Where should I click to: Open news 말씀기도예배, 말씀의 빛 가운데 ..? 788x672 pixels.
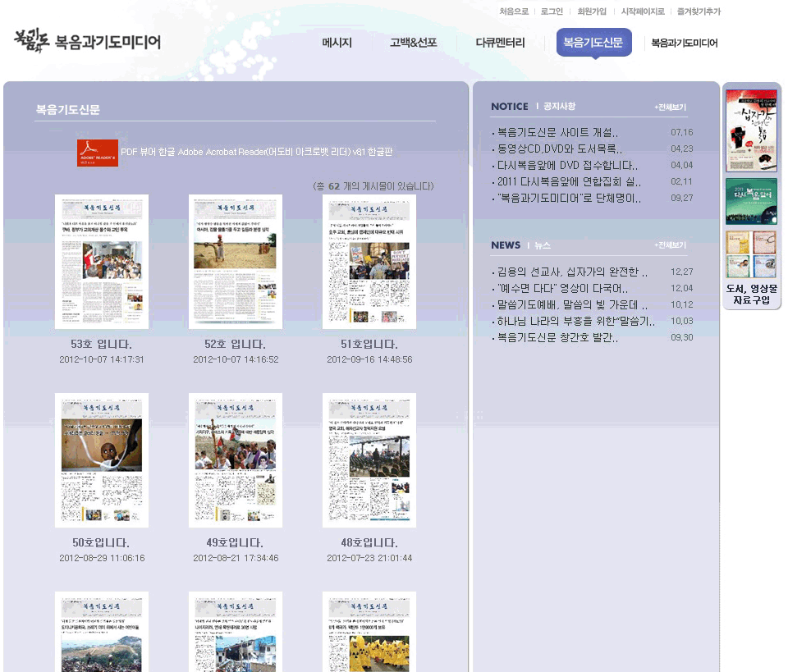572,304
